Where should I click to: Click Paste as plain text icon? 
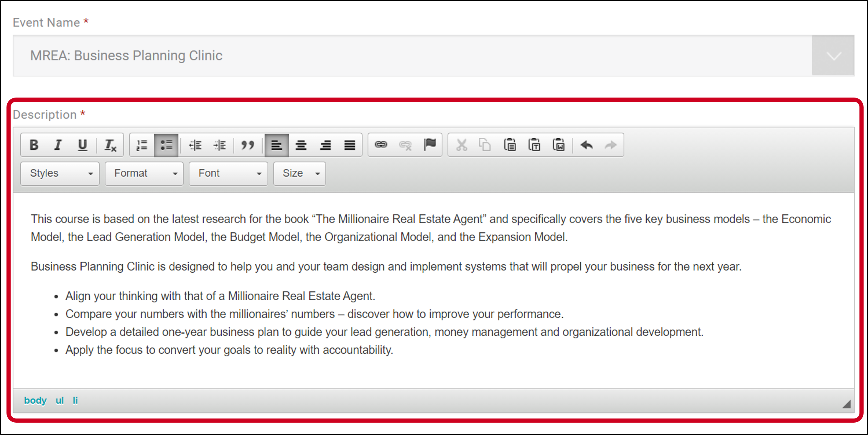534,145
